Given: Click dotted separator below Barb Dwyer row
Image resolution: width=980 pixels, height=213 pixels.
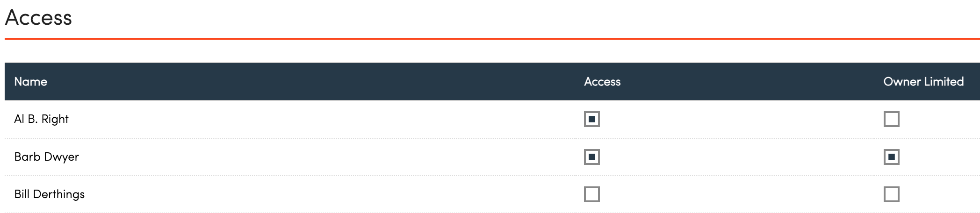Looking at the screenshot, I should [x=492, y=176].
